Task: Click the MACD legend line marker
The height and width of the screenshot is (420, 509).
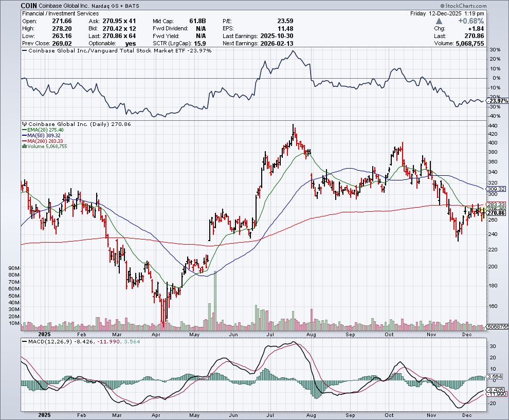Action: (24, 342)
